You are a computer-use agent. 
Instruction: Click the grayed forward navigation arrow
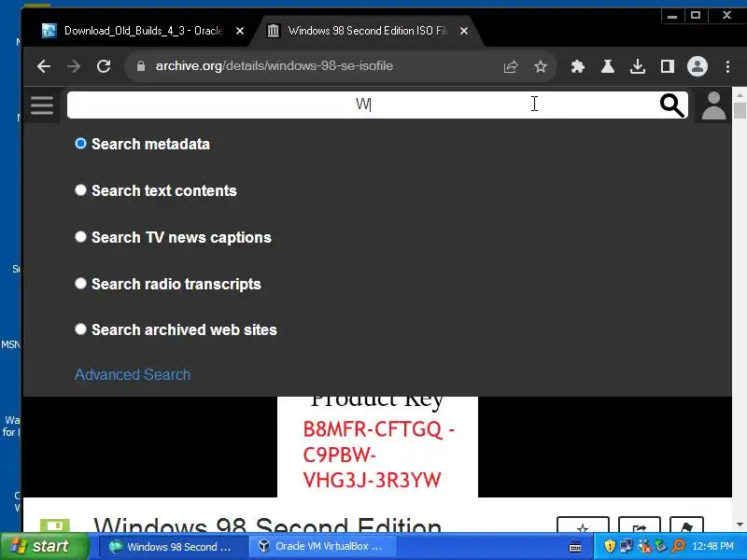[74, 66]
